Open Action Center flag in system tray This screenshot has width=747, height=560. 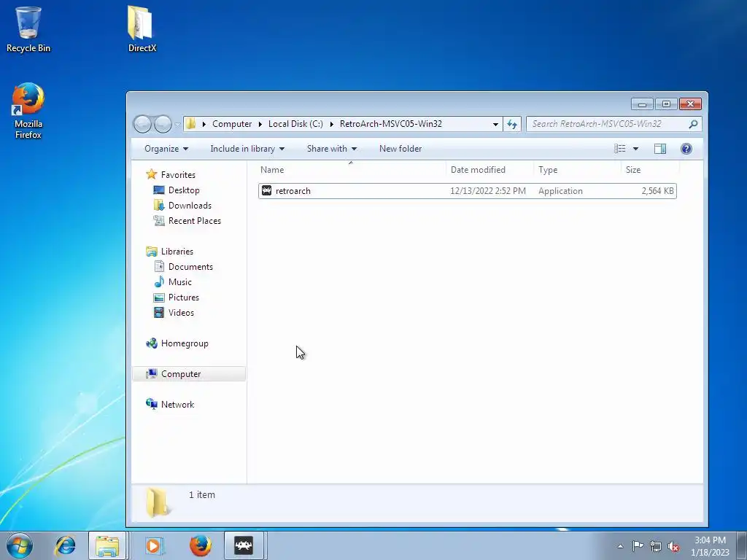[x=638, y=546]
